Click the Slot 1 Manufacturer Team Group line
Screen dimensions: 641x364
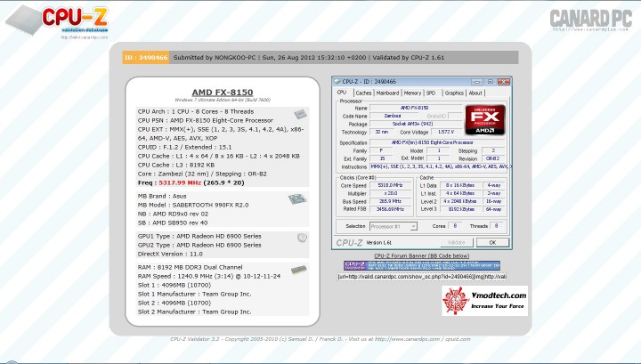(195, 294)
